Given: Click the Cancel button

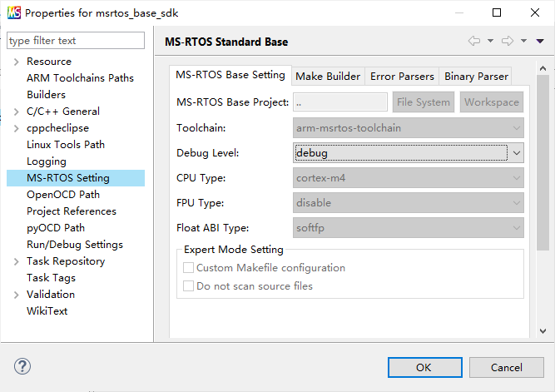Looking at the screenshot, I should 506,367.
